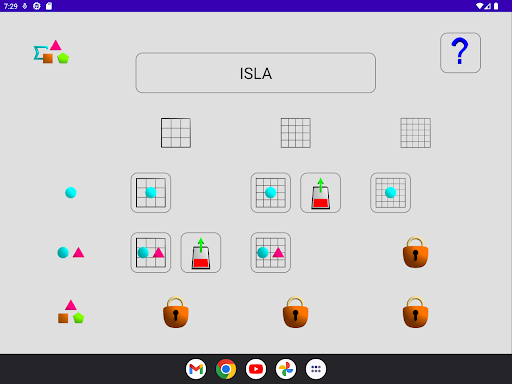This screenshot has height=384, width=512.
Task: Start single circle level on 4x4 grid
Action: 271,193
